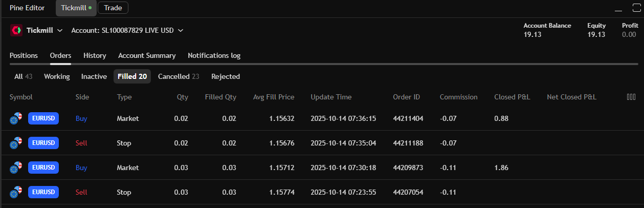Maximize the trading panel
The width and height of the screenshot is (644, 208).
point(637,8)
